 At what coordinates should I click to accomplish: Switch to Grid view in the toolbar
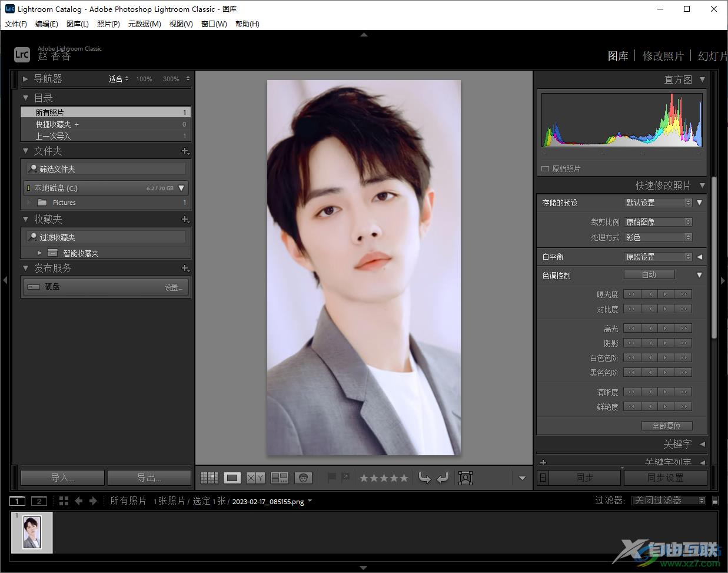click(x=209, y=478)
